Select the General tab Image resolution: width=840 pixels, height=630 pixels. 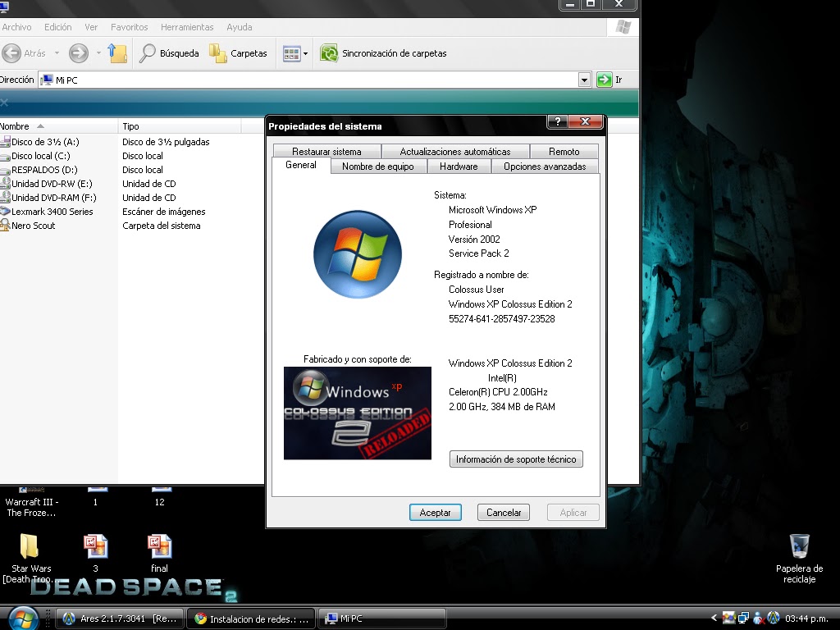click(300, 165)
